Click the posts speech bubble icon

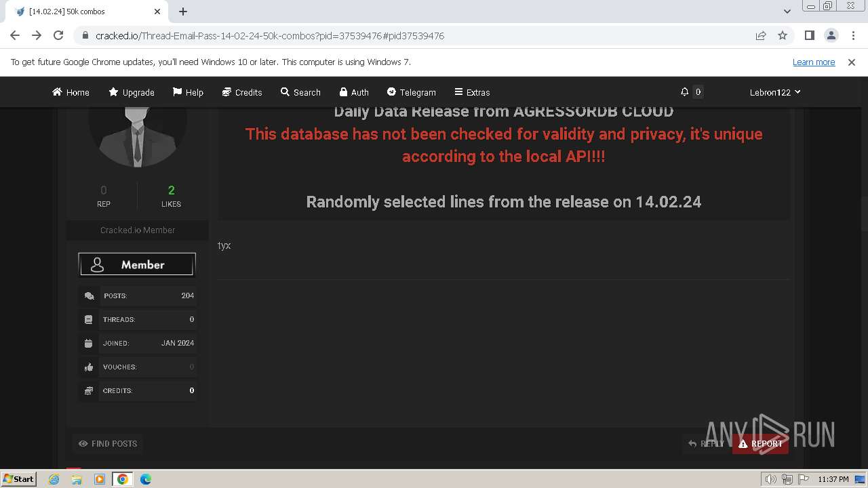pyautogui.click(x=88, y=296)
